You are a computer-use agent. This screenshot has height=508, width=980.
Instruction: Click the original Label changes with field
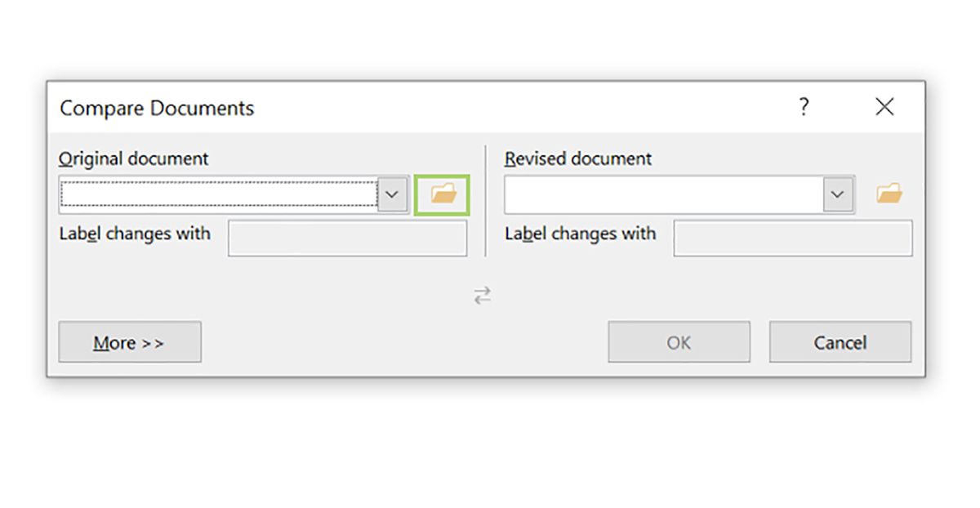coord(347,238)
